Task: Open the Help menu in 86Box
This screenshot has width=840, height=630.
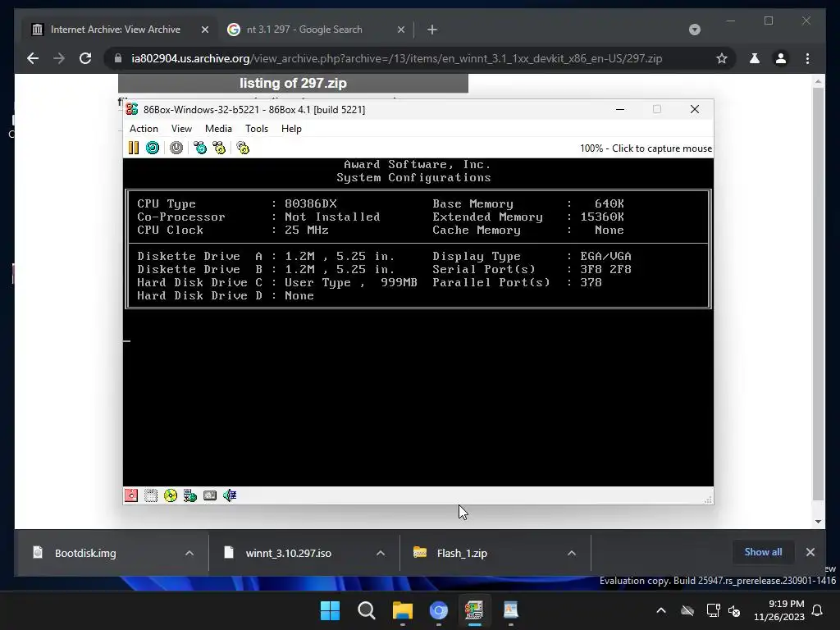Action: pyautogui.click(x=291, y=129)
